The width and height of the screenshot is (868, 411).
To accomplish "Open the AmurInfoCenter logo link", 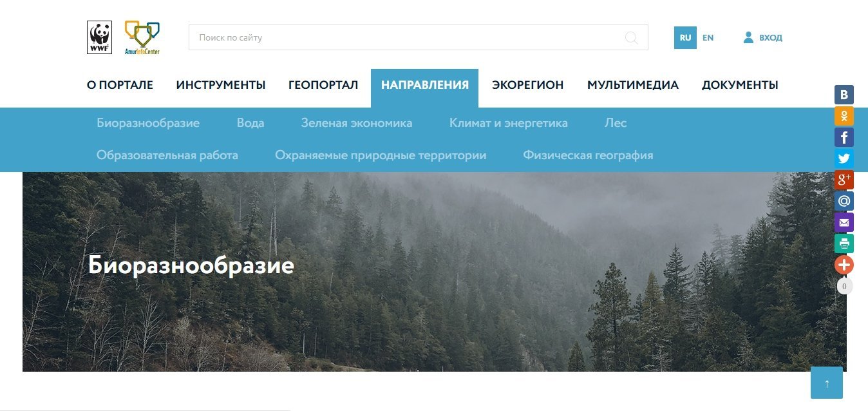I will [142, 37].
